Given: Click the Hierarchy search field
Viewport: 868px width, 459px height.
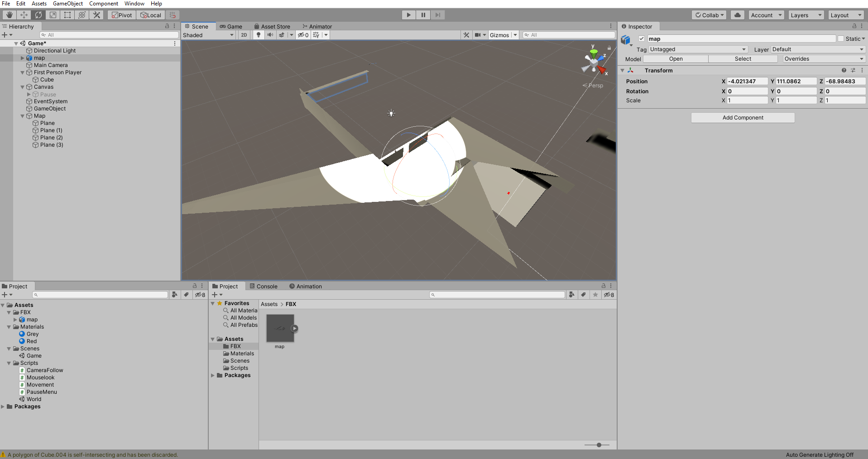Looking at the screenshot, I should coord(109,35).
